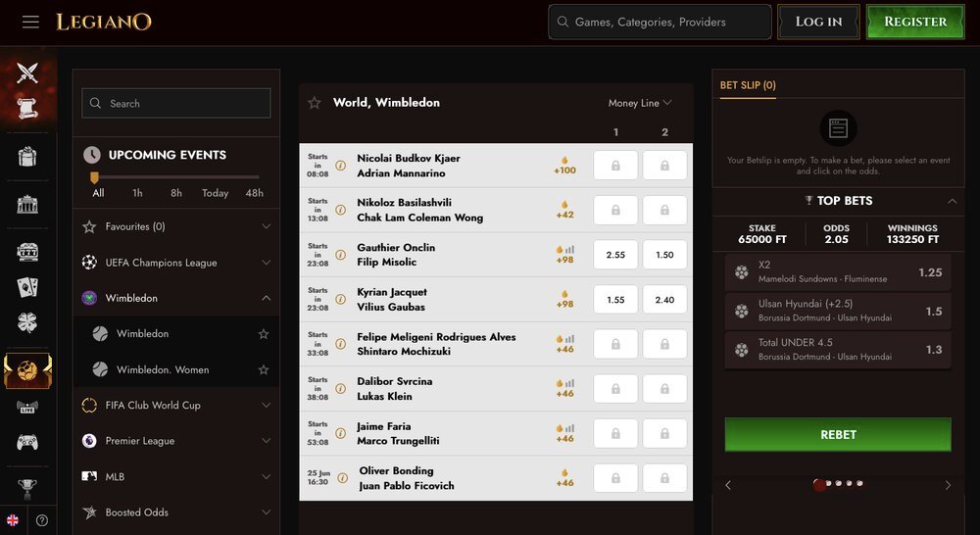Image resolution: width=980 pixels, height=535 pixels.
Task: Show info for Bonding vs Ficovich match
Action: 342,478
